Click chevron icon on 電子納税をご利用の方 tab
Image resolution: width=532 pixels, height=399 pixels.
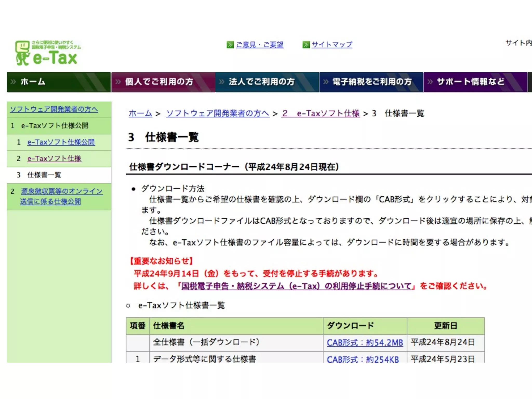326,82
